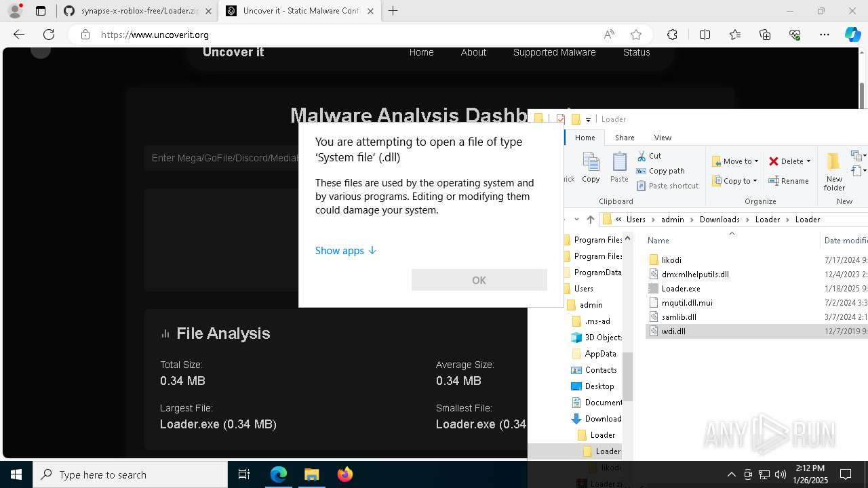Select ProgramData in the navigation tree

coord(597,272)
